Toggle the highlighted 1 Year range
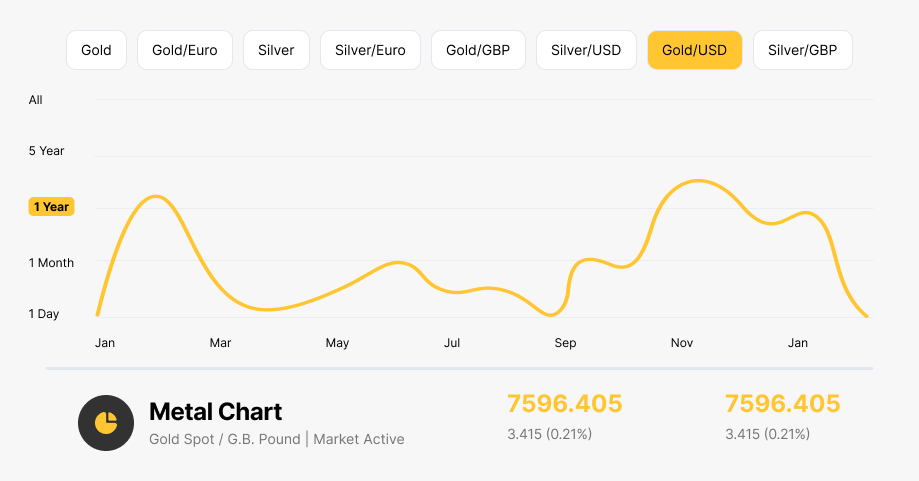This screenshot has width=919, height=481. (51, 207)
